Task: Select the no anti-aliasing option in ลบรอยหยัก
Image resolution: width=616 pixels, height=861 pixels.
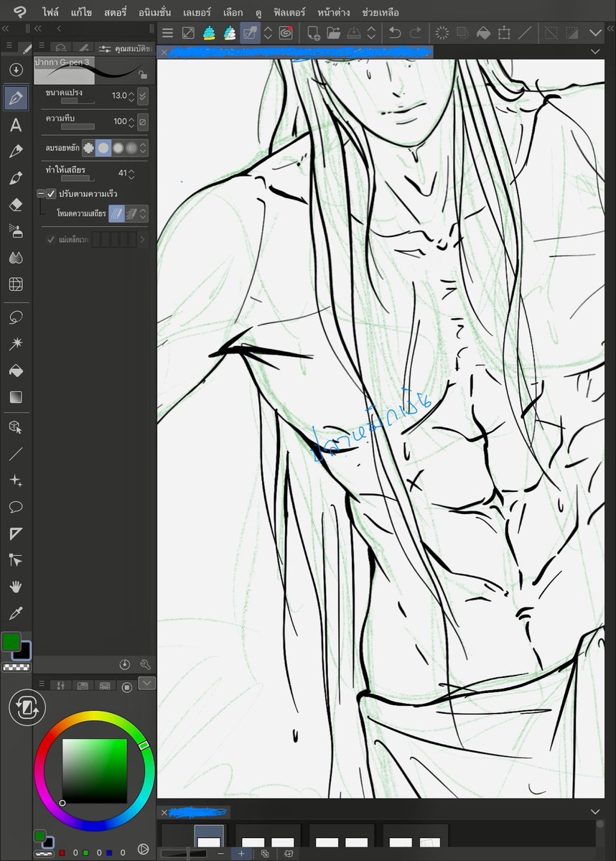Action: click(x=88, y=148)
